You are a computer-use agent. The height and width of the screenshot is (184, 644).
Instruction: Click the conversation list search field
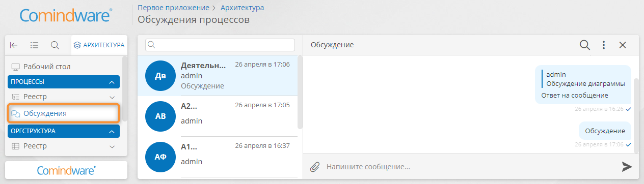(x=220, y=45)
